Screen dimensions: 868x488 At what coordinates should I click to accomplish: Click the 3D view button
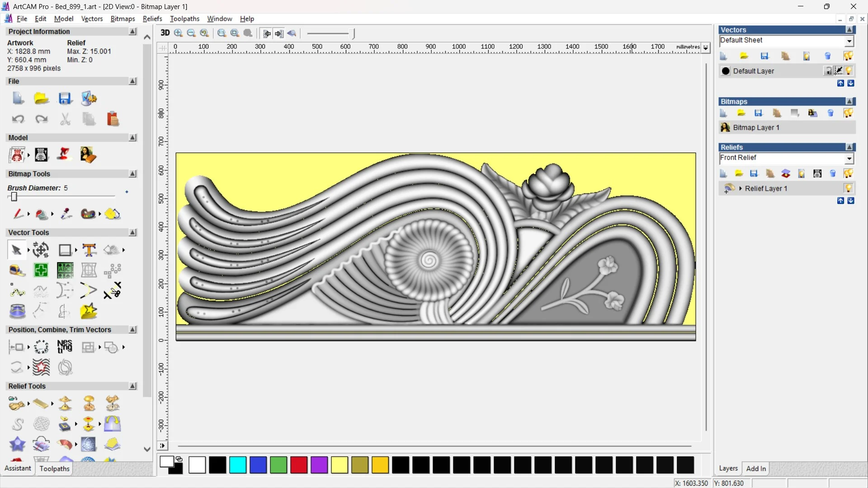pyautogui.click(x=165, y=33)
